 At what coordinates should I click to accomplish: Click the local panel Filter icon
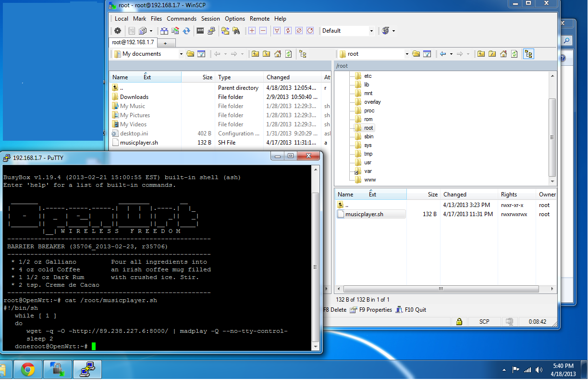(201, 54)
